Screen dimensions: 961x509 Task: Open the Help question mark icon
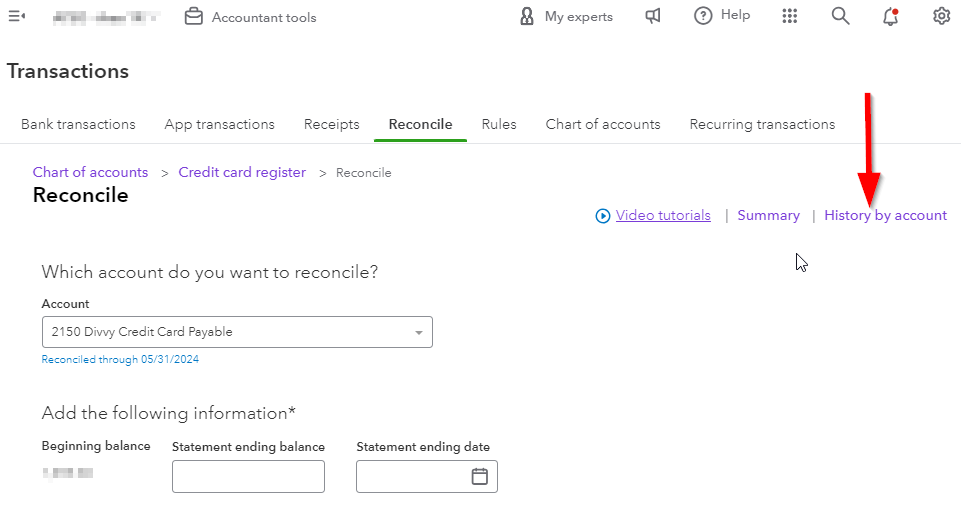[x=704, y=16]
